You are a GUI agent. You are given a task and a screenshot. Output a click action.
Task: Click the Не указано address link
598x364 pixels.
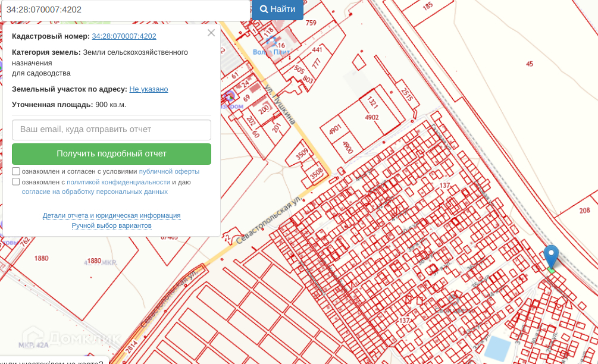pyautogui.click(x=148, y=89)
